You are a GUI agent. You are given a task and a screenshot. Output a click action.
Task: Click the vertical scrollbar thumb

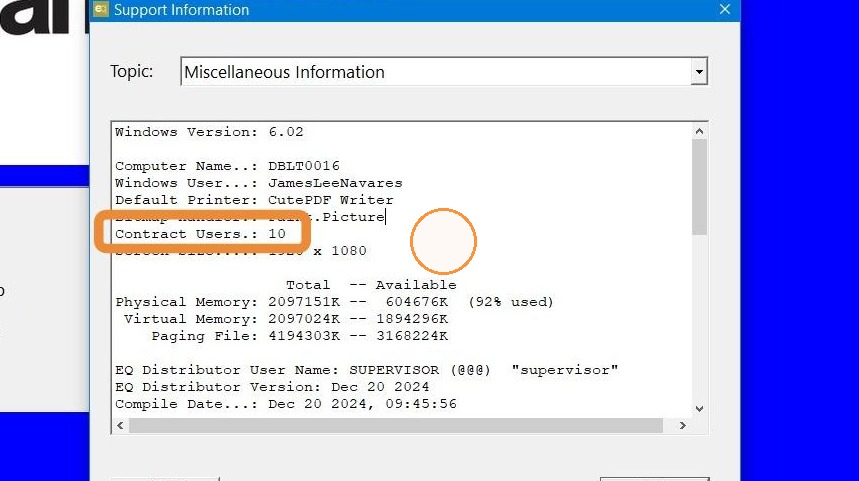pos(699,187)
